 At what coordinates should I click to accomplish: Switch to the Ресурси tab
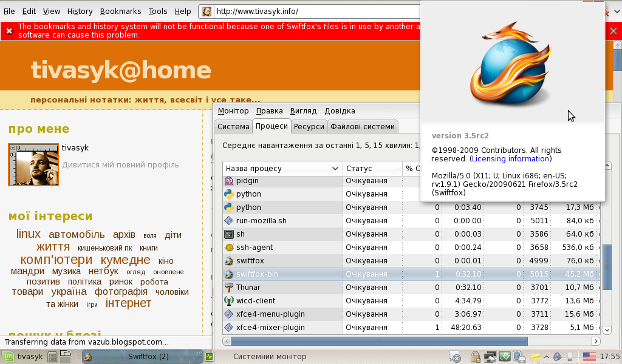309,127
